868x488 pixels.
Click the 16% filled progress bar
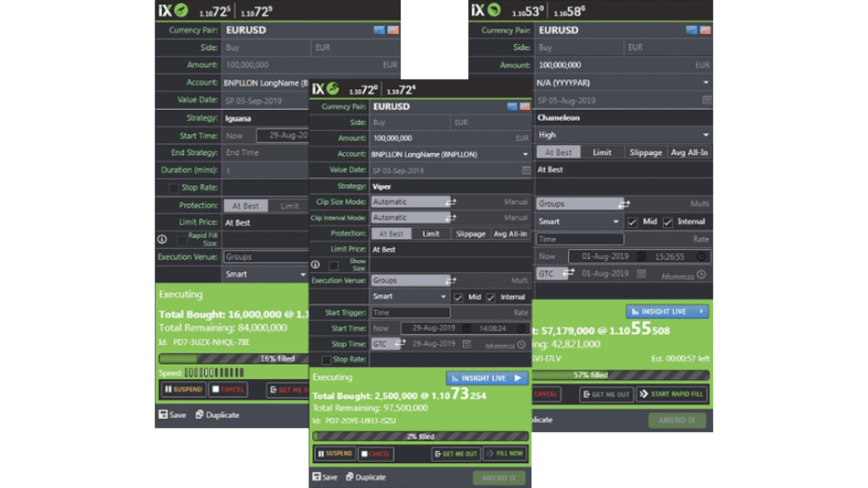[233, 359]
